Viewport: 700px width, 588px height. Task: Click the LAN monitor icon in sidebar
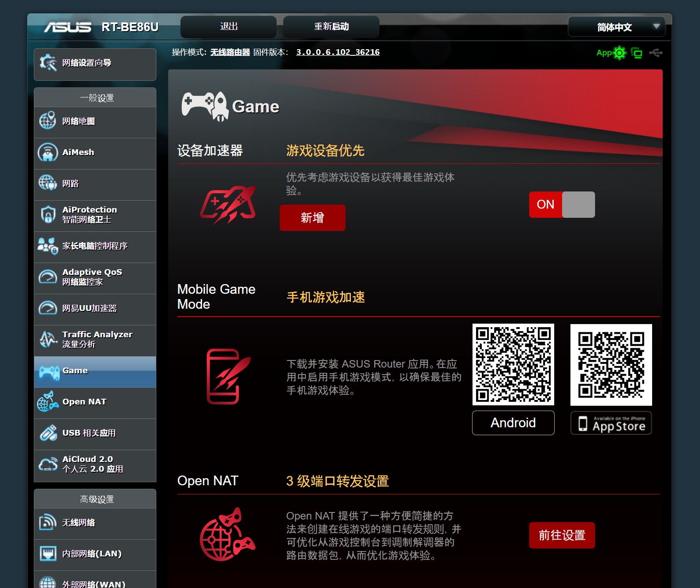[47, 553]
